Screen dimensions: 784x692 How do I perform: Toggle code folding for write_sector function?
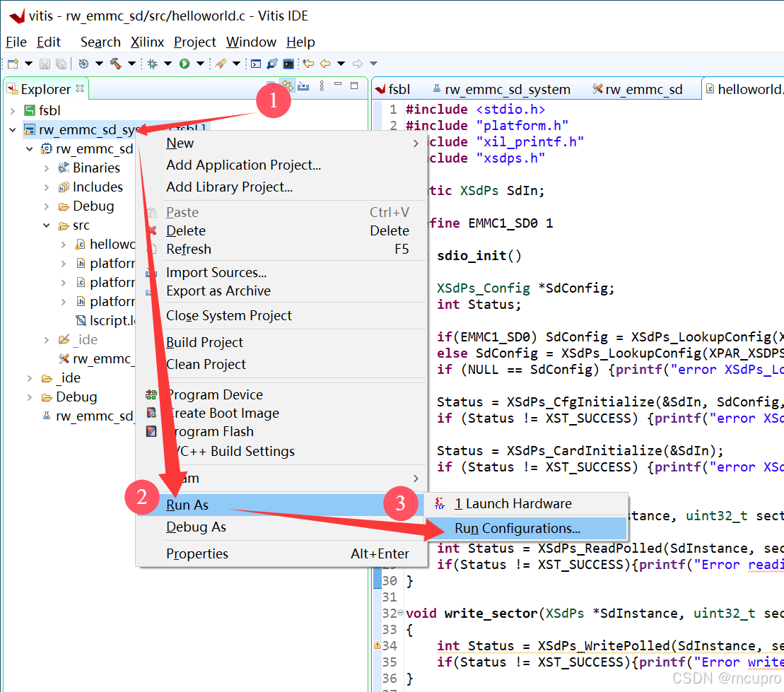[401, 613]
